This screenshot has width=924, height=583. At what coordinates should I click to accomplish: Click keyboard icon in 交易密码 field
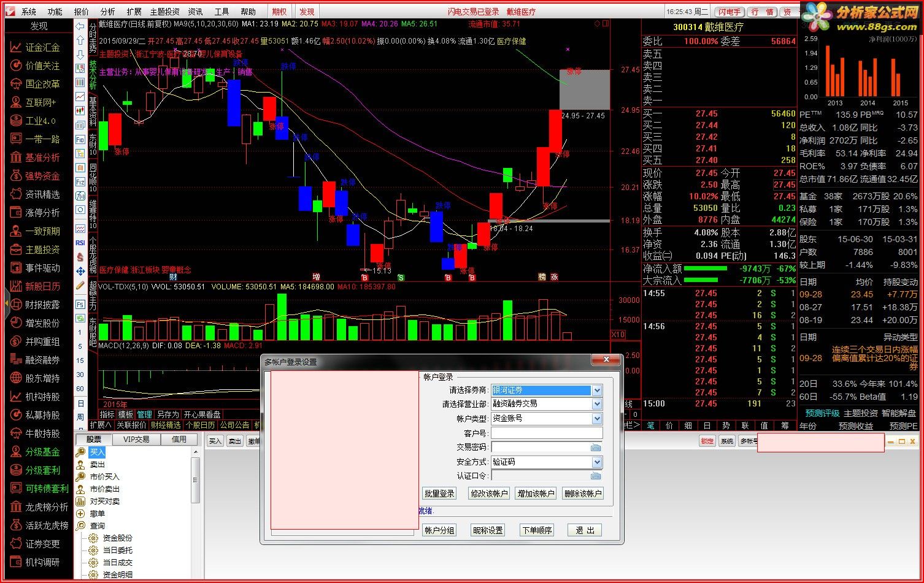[x=596, y=448]
